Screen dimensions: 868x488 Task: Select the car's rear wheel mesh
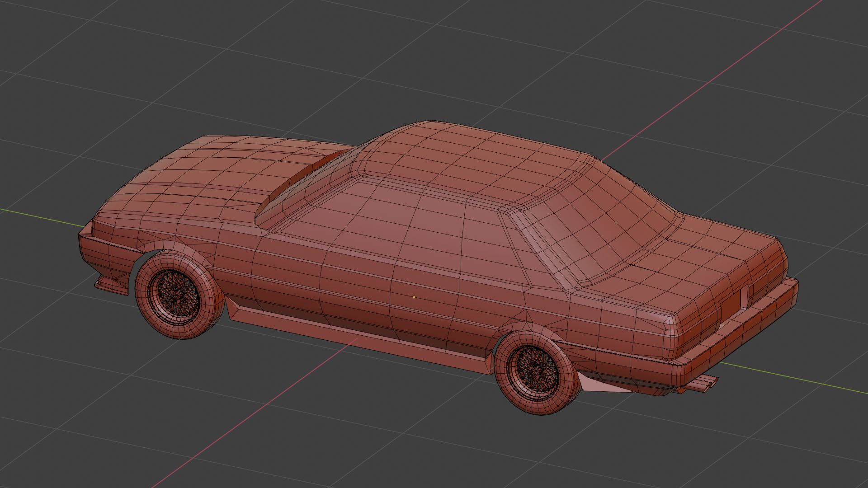click(x=537, y=373)
